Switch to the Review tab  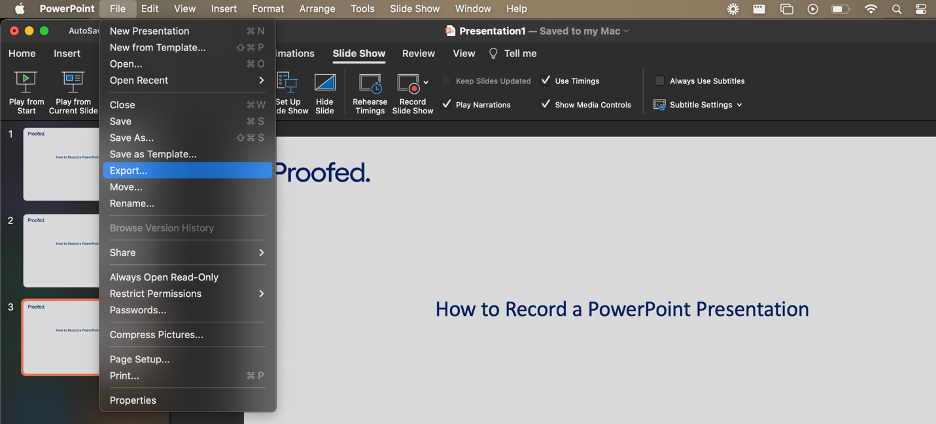click(418, 54)
